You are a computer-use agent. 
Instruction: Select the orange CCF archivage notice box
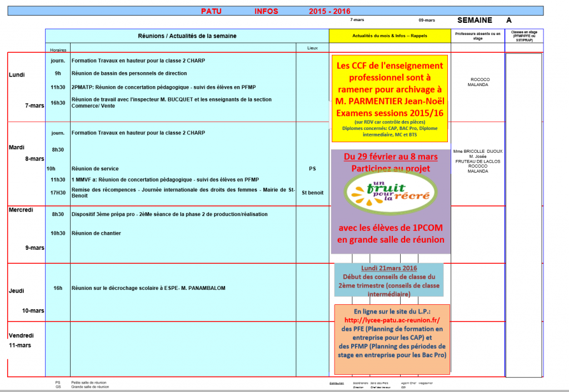click(x=390, y=98)
